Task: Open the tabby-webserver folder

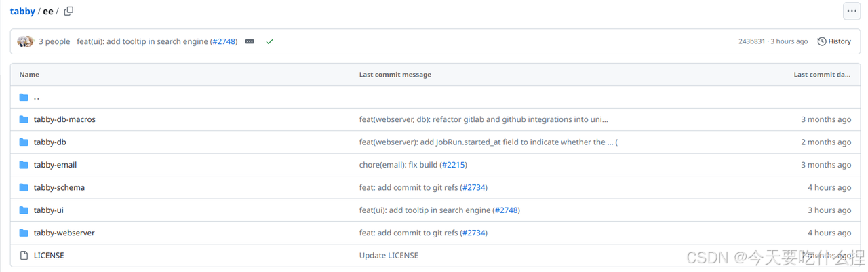Action: click(64, 233)
